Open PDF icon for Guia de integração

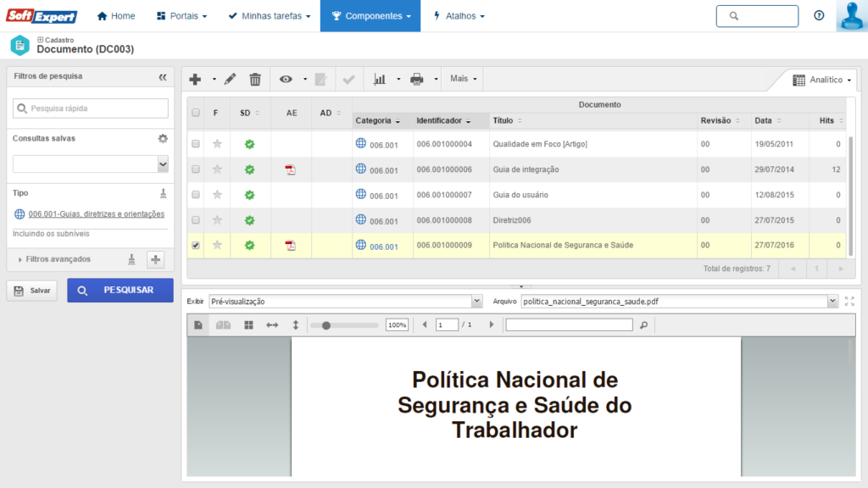pos(291,169)
